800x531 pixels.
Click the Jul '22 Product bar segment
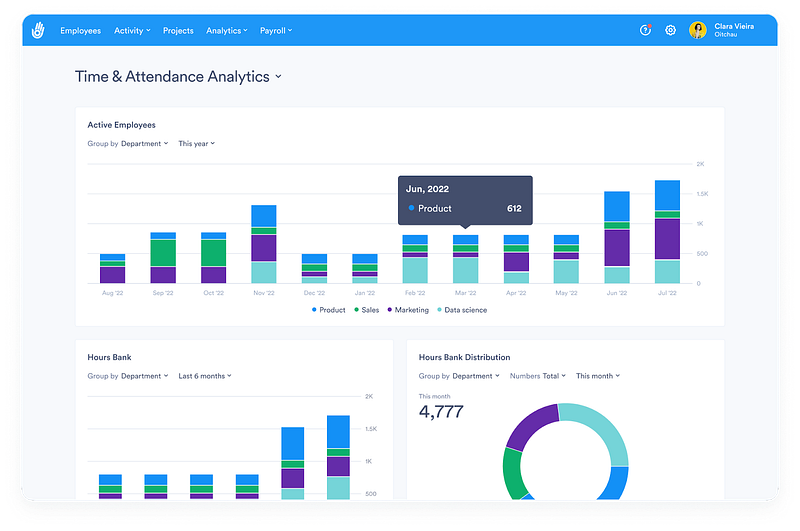(x=667, y=195)
